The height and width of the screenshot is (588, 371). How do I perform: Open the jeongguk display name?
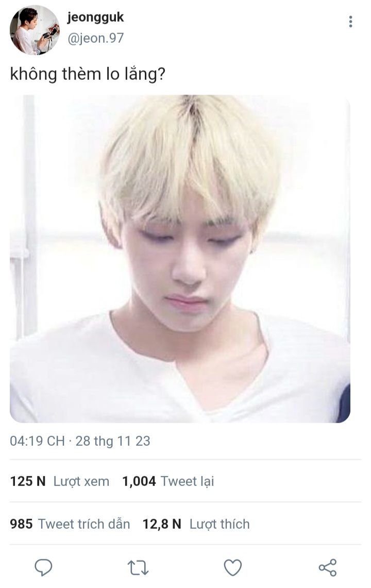tap(95, 18)
